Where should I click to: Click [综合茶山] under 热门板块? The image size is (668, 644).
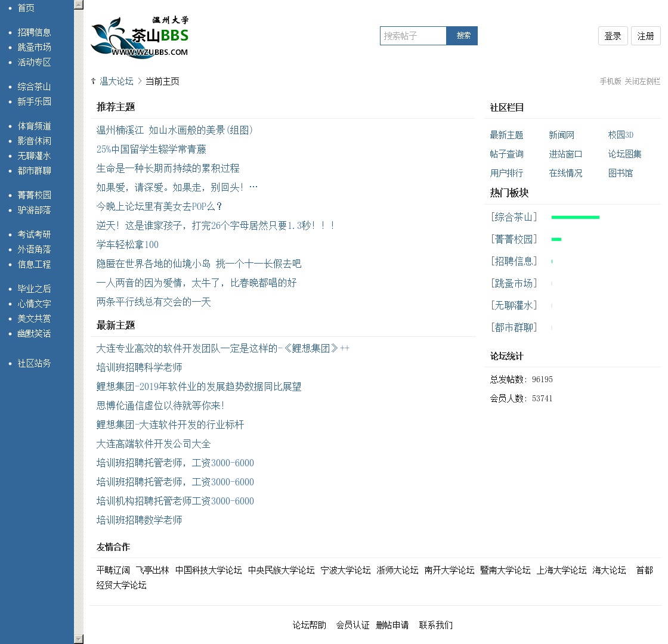coord(514,217)
